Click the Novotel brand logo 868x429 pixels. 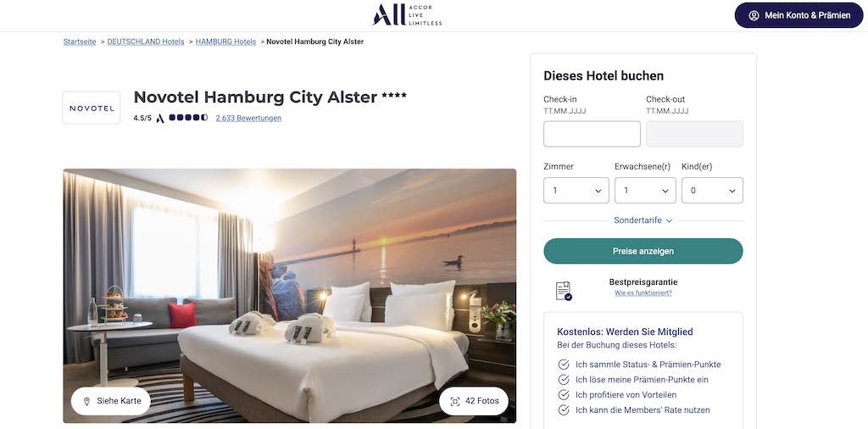[92, 108]
